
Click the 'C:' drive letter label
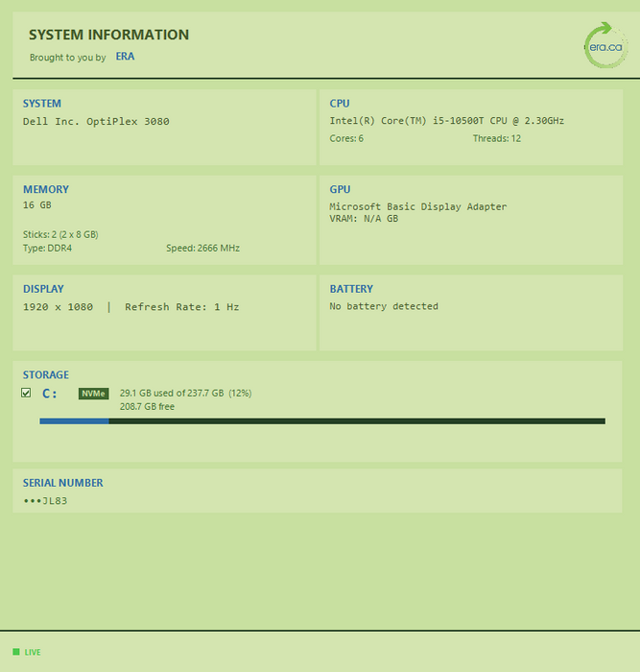point(49,394)
